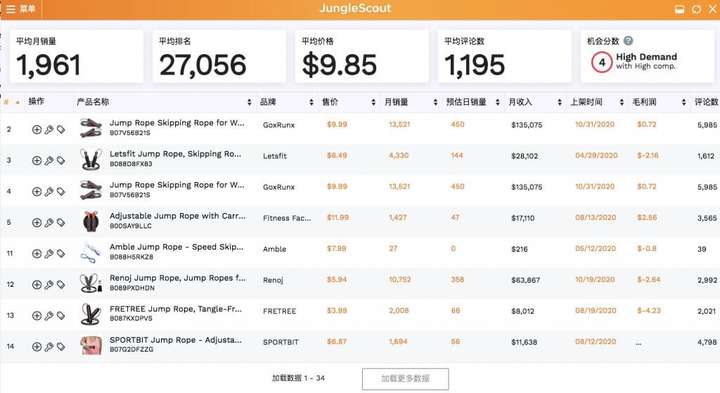
Task: Click the 10,752 monthly sales cell
Action: 399,280
